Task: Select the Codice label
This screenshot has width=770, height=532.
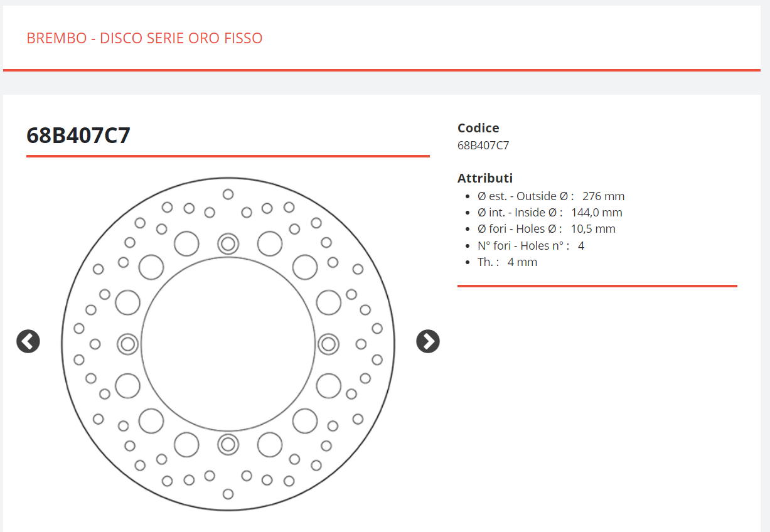Action: [x=478, y=128]
